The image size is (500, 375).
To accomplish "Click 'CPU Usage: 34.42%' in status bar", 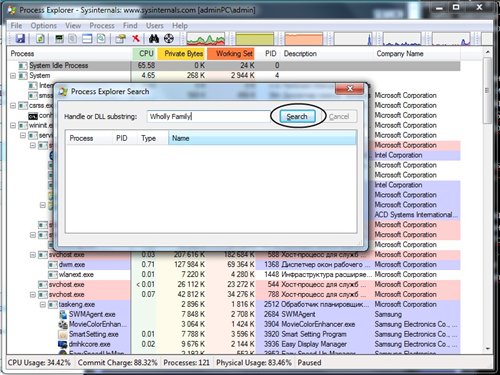I will click(x=39, y=363).
